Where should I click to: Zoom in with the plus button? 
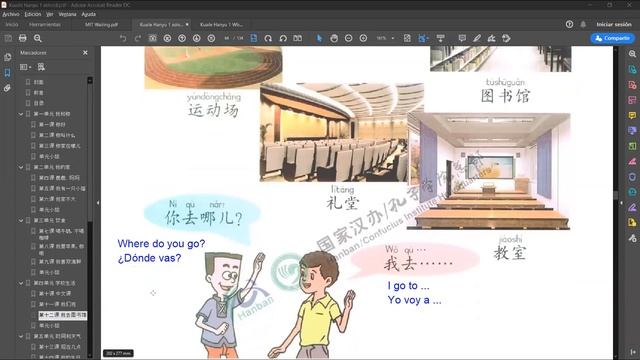click(x=363, y=38)
